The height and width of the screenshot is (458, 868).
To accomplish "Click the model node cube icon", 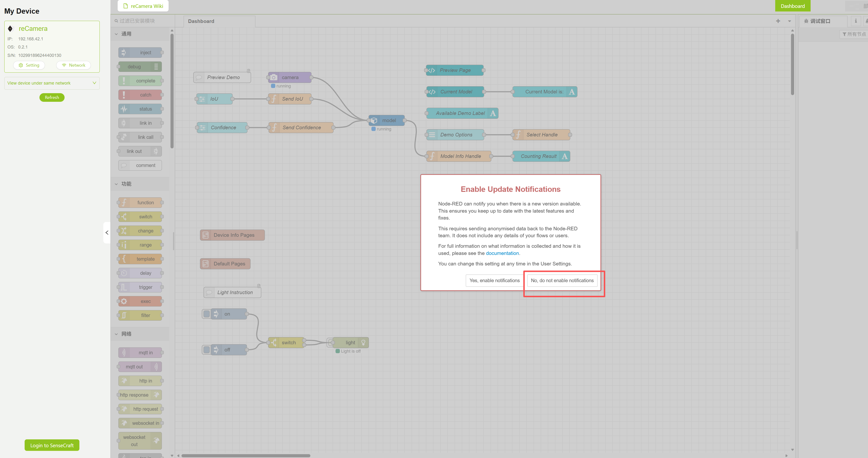I will click(374, 121).
